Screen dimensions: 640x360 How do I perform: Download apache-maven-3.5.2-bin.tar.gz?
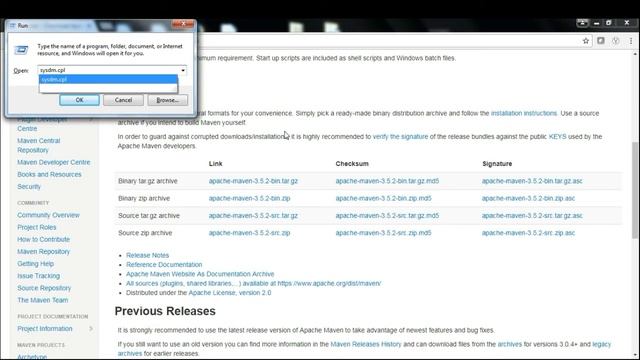point(253,181)
